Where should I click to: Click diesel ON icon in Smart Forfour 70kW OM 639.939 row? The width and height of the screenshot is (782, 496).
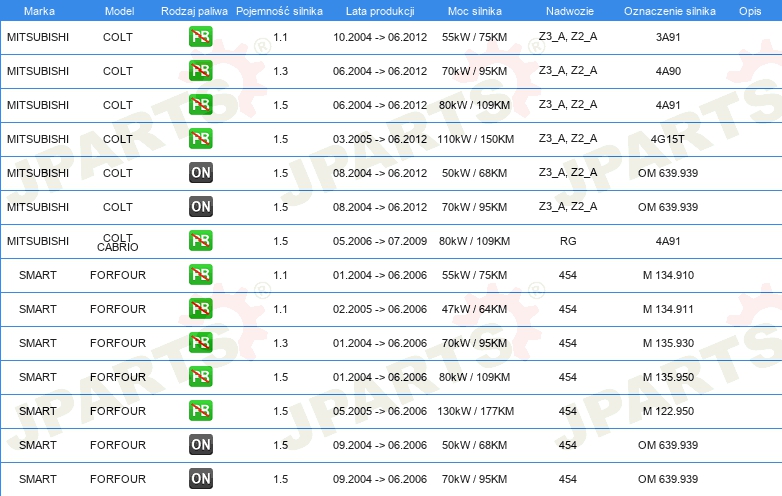[x=200, y=479]
